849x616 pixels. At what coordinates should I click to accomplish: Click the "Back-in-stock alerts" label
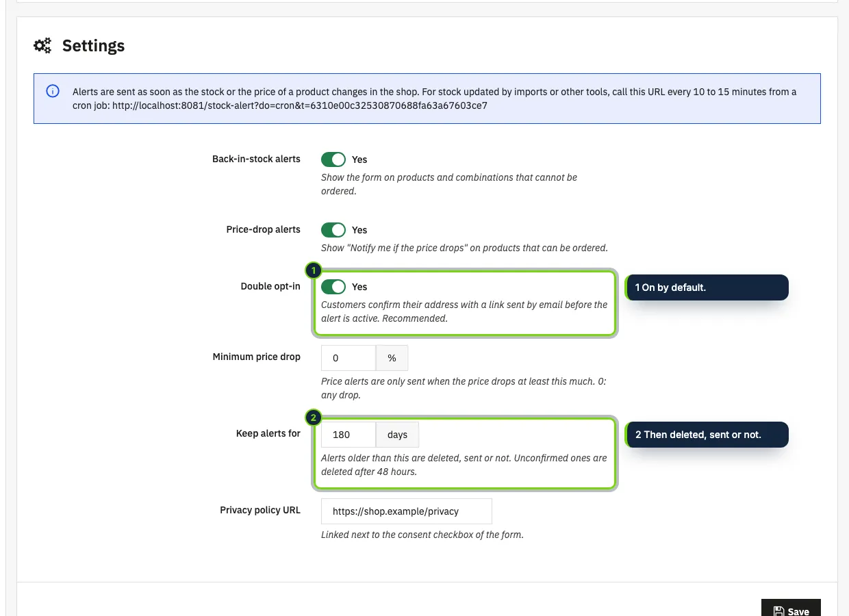point(256,159)
